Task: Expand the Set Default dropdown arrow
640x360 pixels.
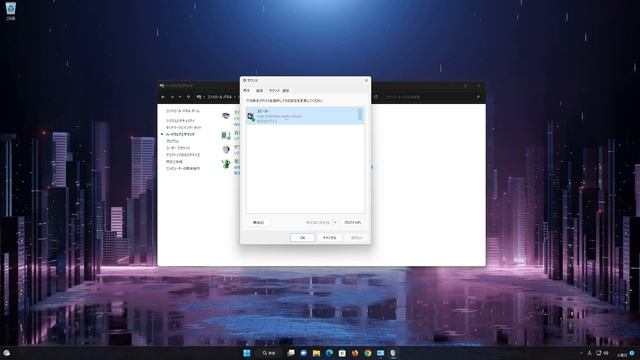Action: (335, 222)
